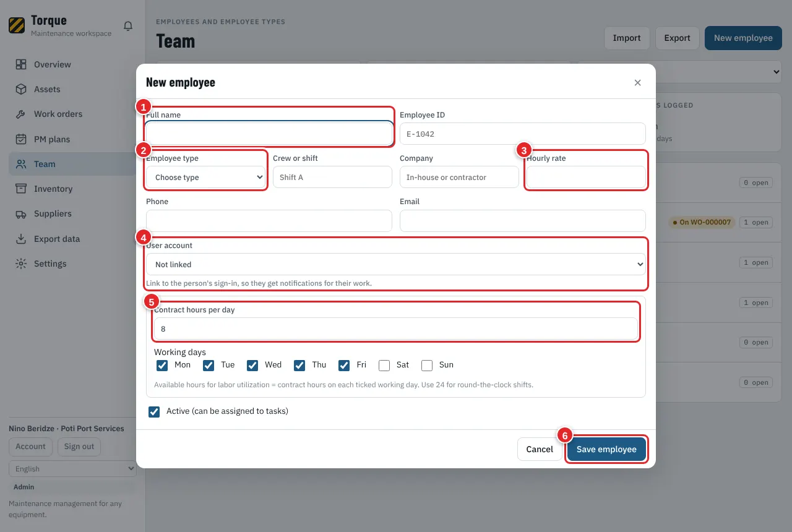Click into the Hourly rate field
The width and height of the screenshot is (792, 532).
pyautogui.click(x=586, y=177)
